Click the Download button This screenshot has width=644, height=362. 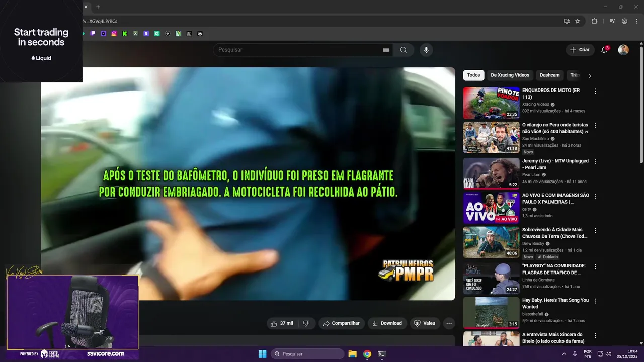pyautogui.click(x=387, y=323)
